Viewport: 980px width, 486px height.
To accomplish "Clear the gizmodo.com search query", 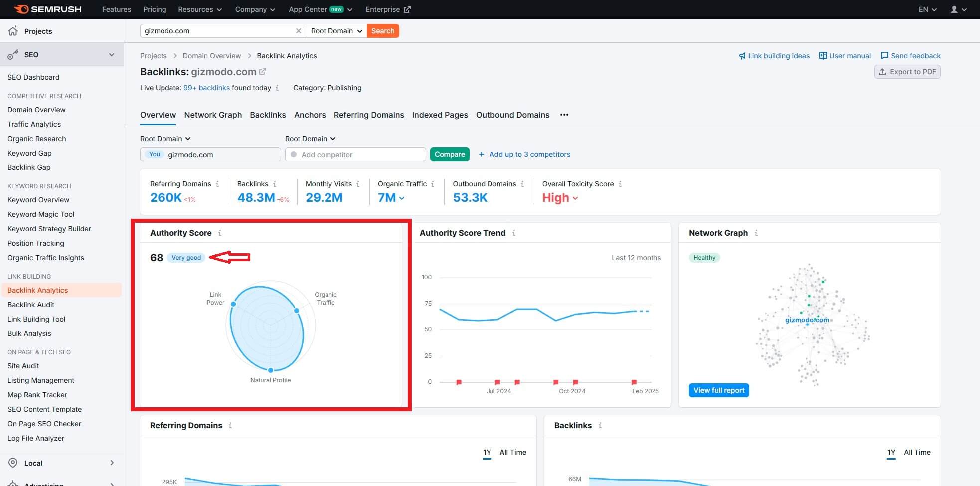I will pyautogui.click(x=299, y=30).
